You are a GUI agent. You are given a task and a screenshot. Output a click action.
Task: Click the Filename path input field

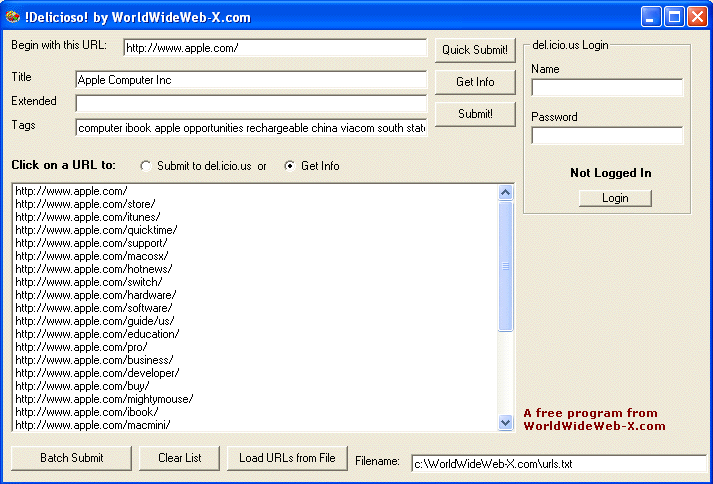point(559,464)
